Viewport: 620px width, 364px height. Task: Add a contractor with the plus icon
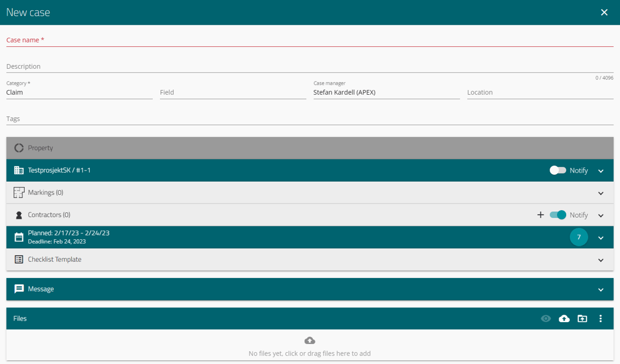coord(540,215)
